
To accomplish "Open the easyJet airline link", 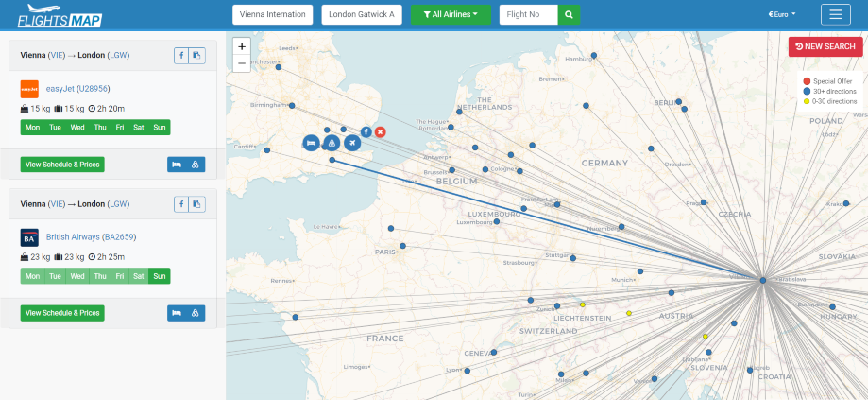I will point(60,89).
